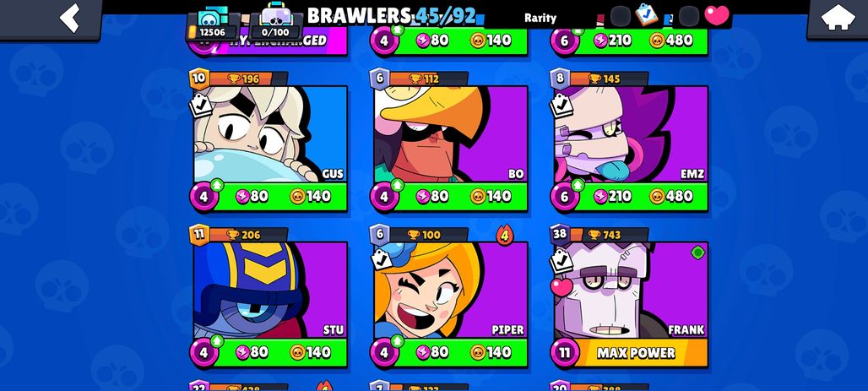
Task: Open the Rarity sort dropdown
Action: pos(540,19)
